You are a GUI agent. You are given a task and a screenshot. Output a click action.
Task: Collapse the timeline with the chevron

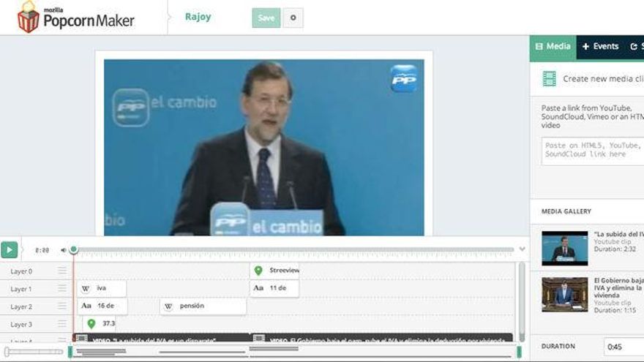pos(522,249)
